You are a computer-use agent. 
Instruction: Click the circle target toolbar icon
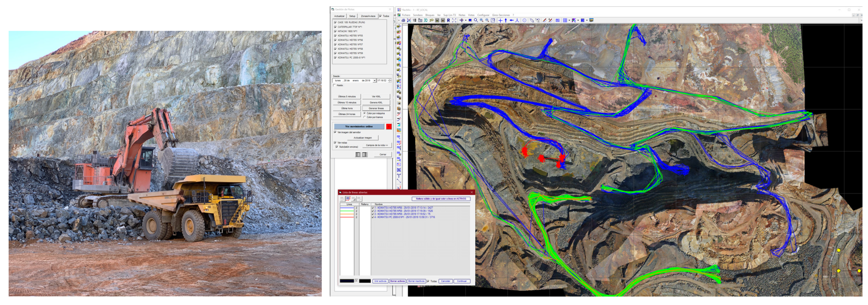pyautogui.click(x=524, y=20)
